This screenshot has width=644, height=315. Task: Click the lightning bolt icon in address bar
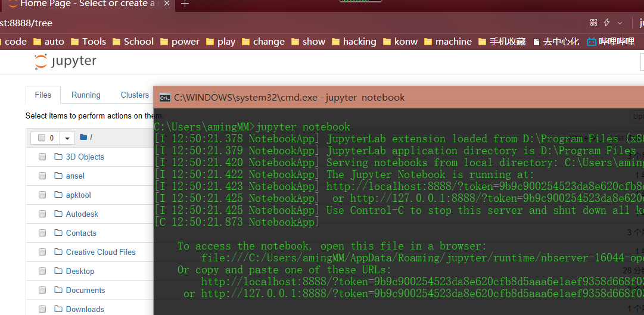point(606,23)
